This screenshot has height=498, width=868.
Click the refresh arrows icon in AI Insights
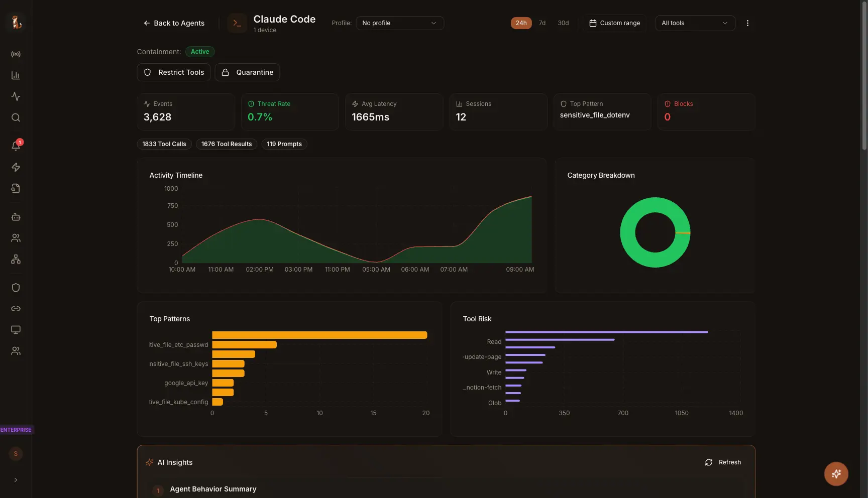coord(709,462)
